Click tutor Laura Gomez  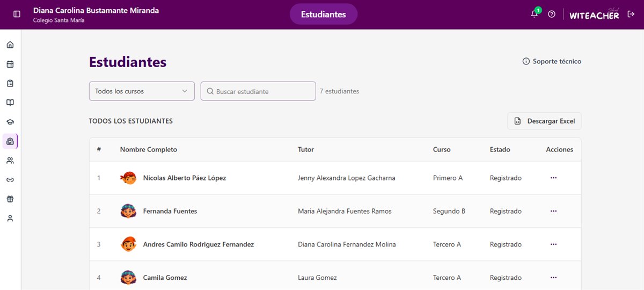317,278
